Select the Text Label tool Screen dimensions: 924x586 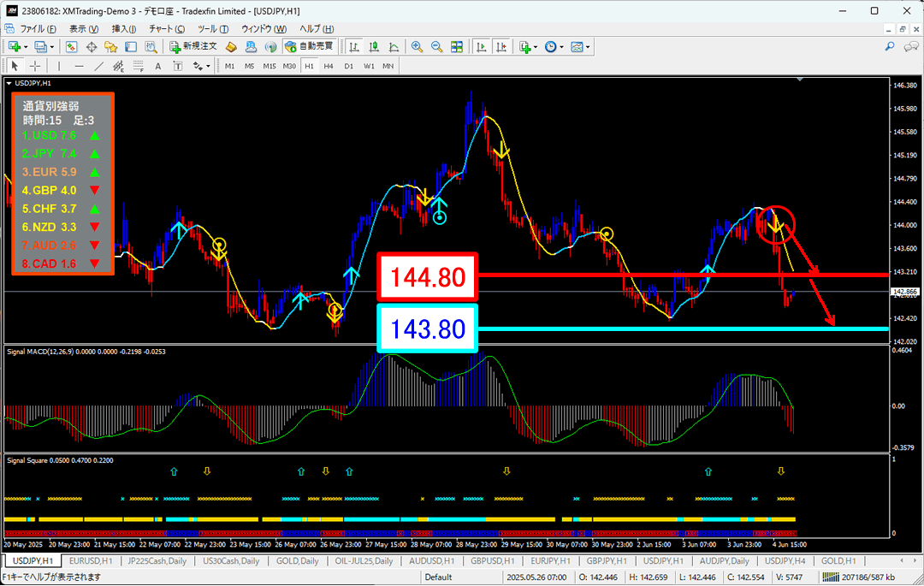tap(177, 66)
